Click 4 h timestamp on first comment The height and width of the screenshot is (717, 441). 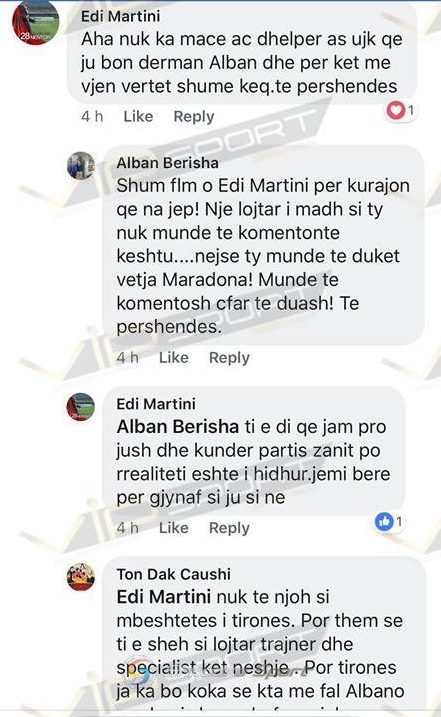pyautogui.click(x=92, y=116)
